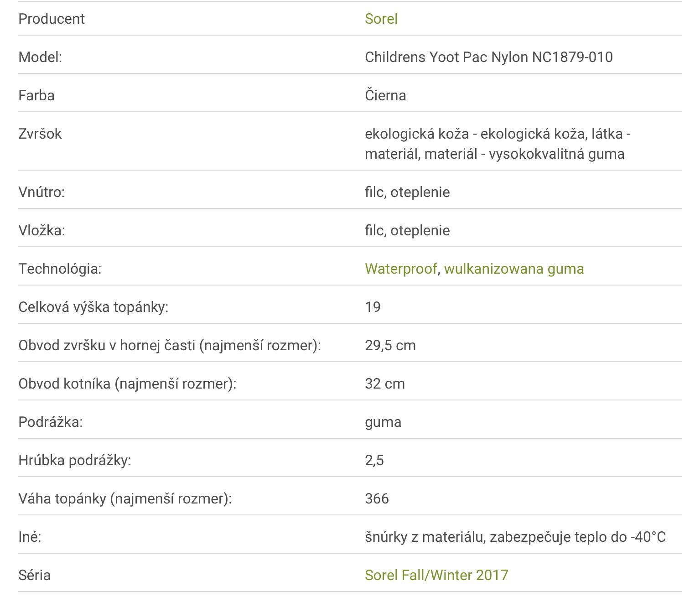The height and width of the screenshot is (597, 700).
Task: Click the Iné row text about -40°C
Action: point(515,537)
